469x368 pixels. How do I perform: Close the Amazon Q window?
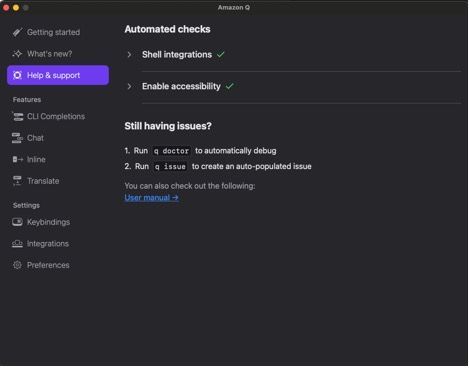click(6, 7)
